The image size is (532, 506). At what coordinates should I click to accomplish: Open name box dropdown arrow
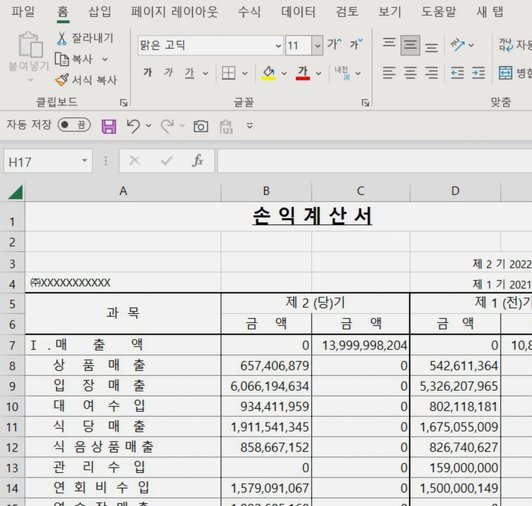click(84, 161)
